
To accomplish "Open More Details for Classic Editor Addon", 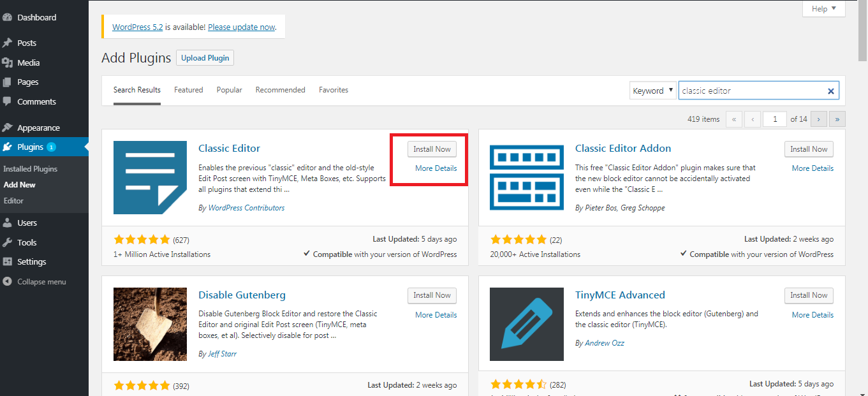I will pyautogui.click(x=813, y=168).
